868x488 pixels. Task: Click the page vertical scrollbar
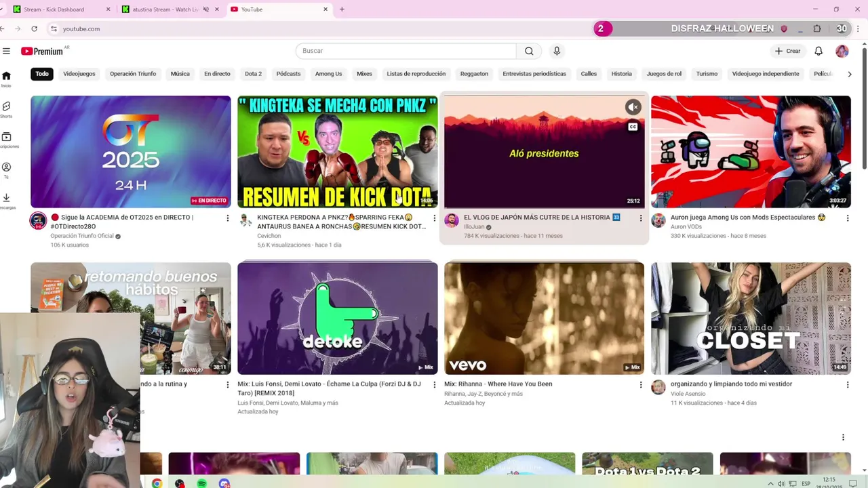click(x=864, y=108)
